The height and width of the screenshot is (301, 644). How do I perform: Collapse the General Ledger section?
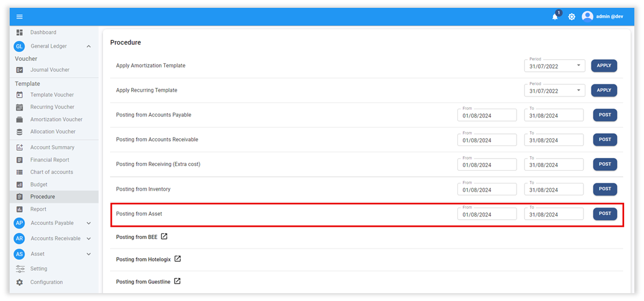[89, 46]
